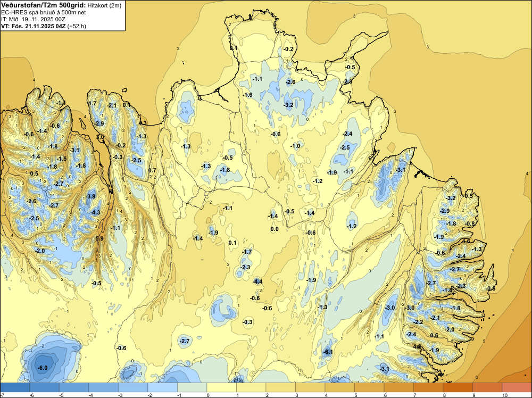The width and height of the screenshot is (532, 398).
Task: Click the legend swatch between -1 and 0
Action: tap(192, 387)
